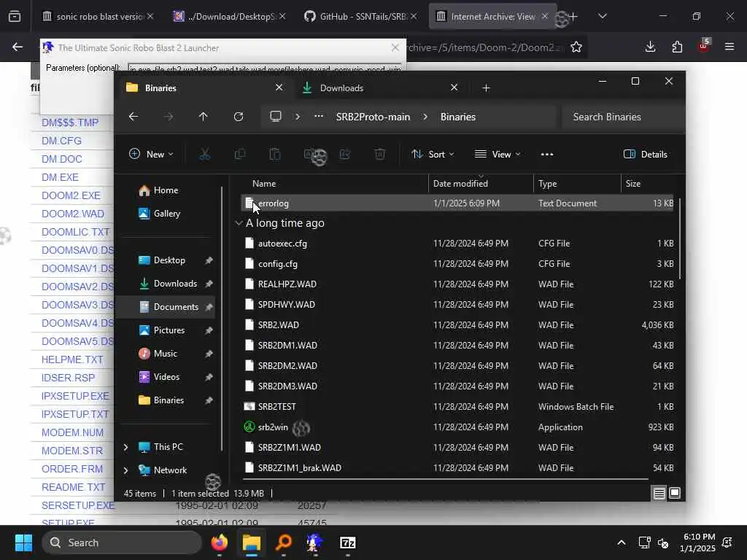Image resolution: width=747 pixels, height=560 pixels.
Task: Expand the address bar chevron after PC icon
Action: (298, 117)
